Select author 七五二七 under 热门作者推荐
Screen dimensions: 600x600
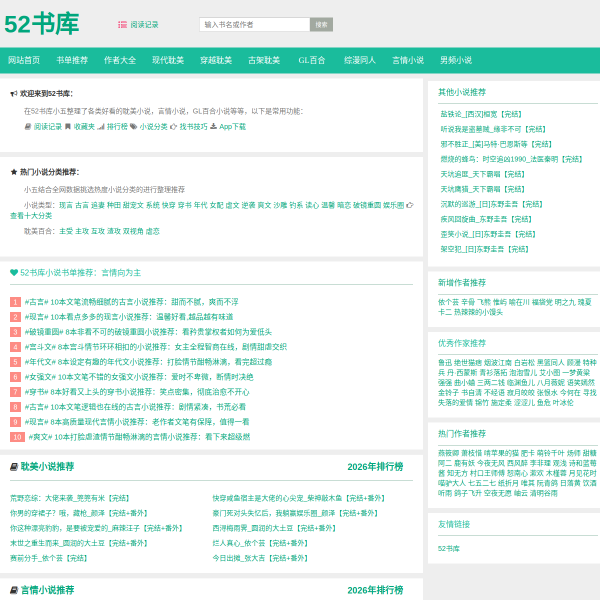(x=482, y=483)
